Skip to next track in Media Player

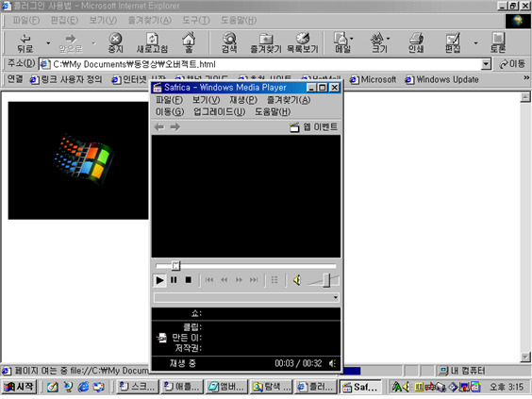click(254, 280)
